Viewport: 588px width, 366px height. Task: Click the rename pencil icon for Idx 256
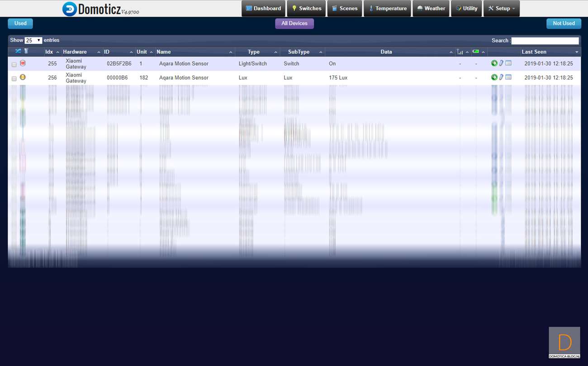click(501, 77)
